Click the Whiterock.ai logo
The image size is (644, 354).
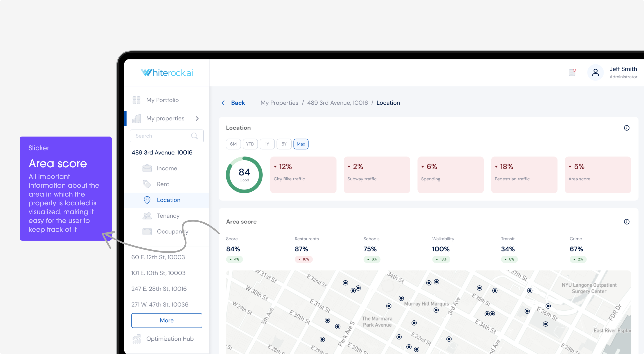(x=167, y=73)
